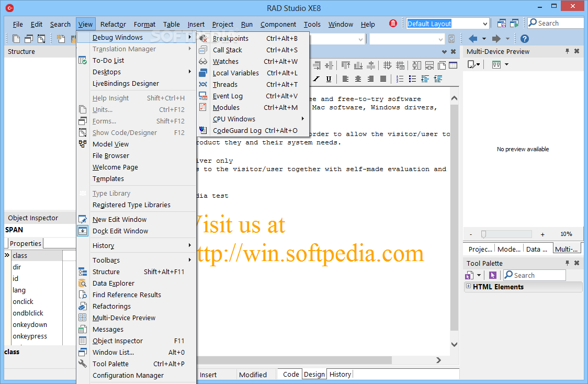Image resolution: width=588 pixels, height=384 pixels.
Task: Click the align bottoms icon in designer toolbar
Action: tap(358, 65)
